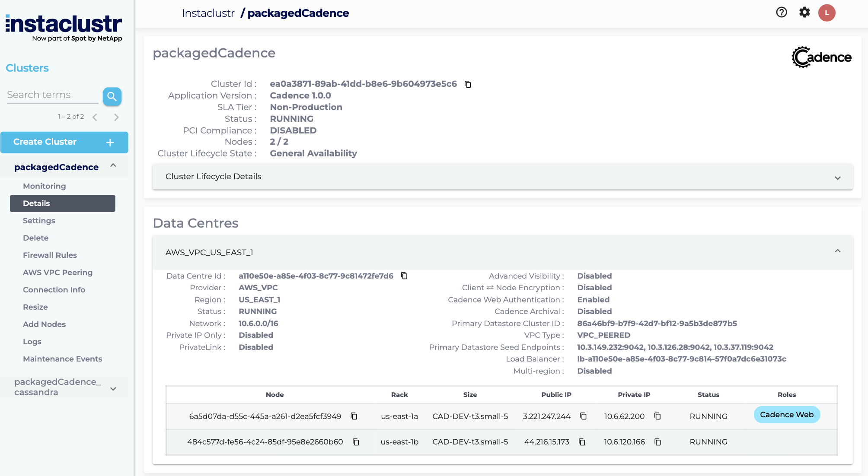Open the help question mark icon
The height and width of the screenshot is (476, 868).
(782, 13)
